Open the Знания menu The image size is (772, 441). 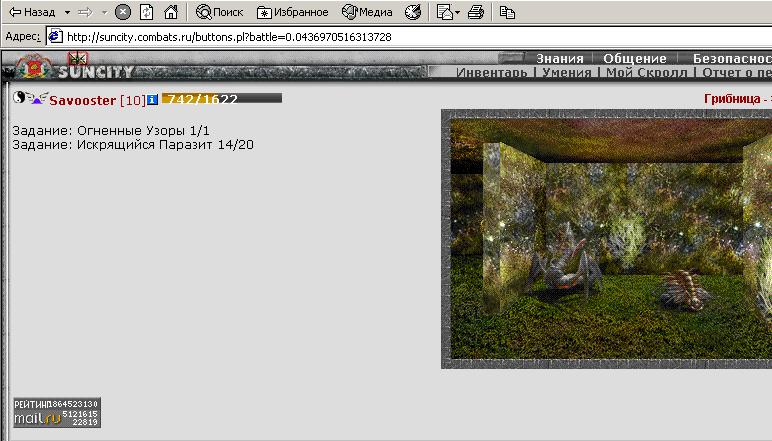pos(560,58)
